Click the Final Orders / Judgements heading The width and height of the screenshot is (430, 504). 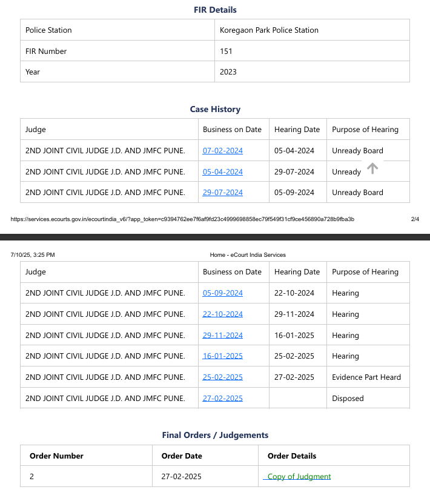(x=215, y=435)
